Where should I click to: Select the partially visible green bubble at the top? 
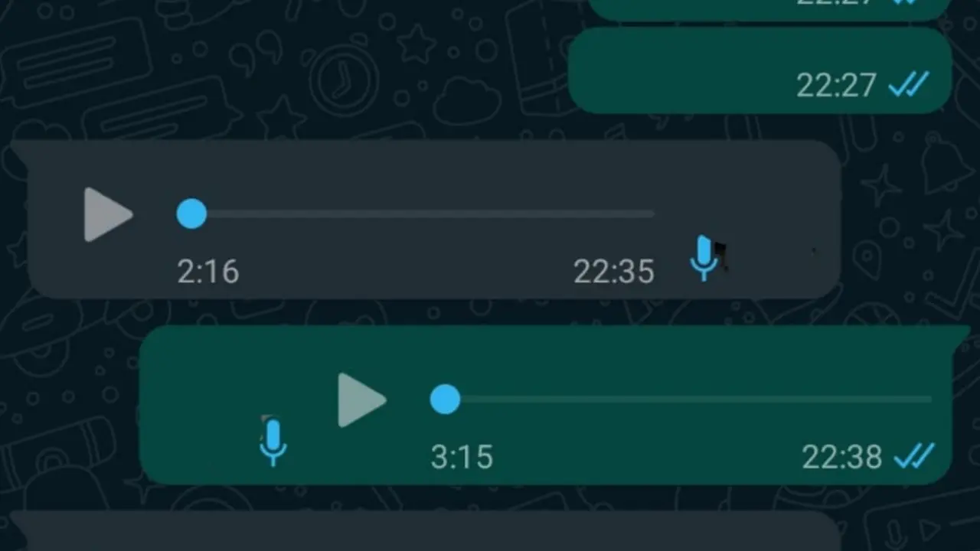(769, 10)
